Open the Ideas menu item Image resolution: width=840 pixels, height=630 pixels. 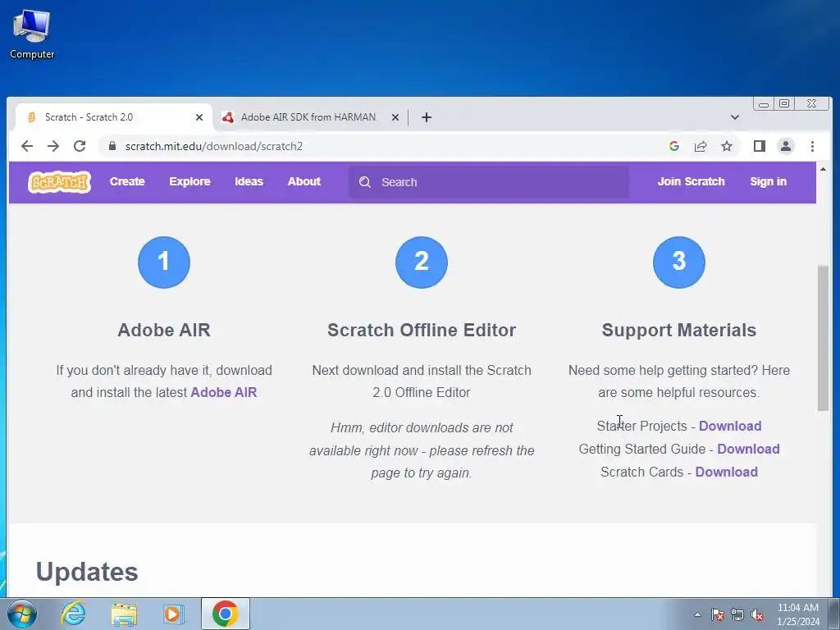tap(249, 181)
